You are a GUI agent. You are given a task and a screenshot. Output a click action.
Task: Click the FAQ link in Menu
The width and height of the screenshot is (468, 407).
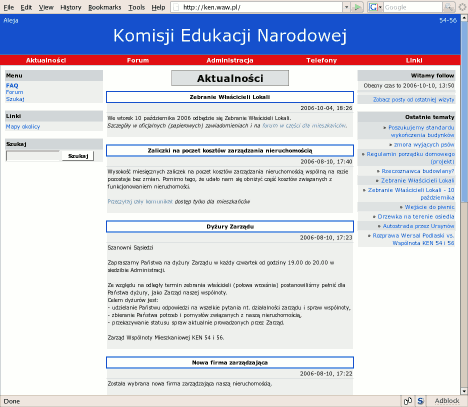tap(12, 85)
